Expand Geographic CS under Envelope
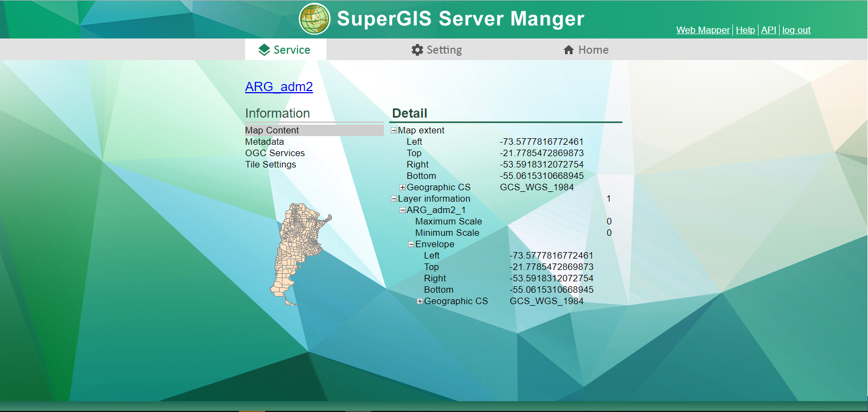Viewport: 868px width, 412px height. coord(420,301)
